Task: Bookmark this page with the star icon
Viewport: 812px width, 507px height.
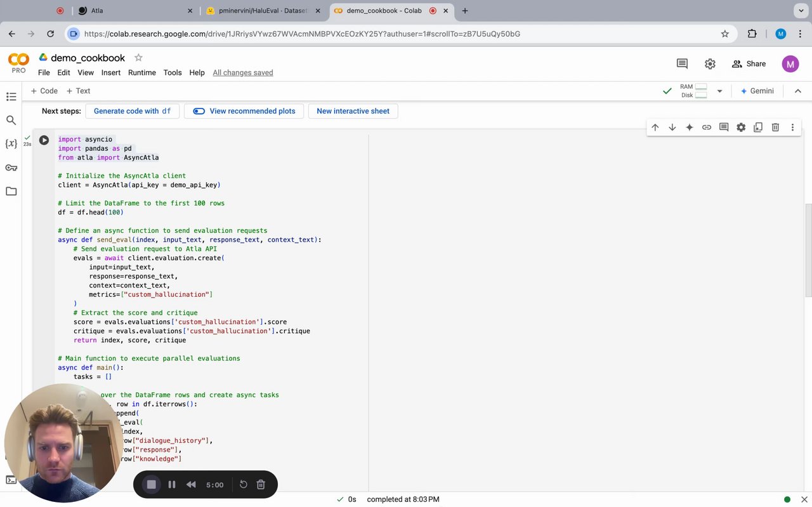Action: coord(725,34)
